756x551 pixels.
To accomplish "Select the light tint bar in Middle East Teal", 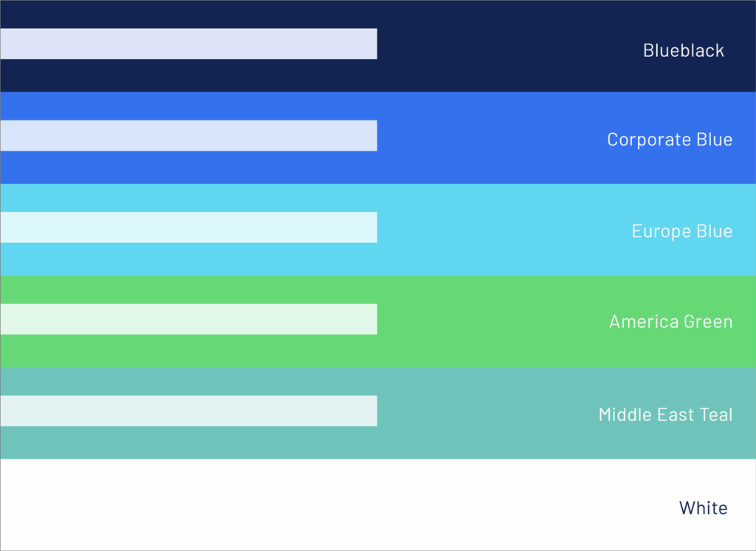I will (188, 411).
